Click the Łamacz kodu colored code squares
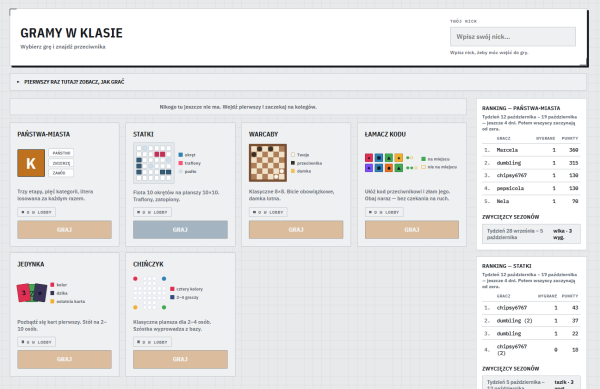The image size is (600, 389). pos(384,163)
